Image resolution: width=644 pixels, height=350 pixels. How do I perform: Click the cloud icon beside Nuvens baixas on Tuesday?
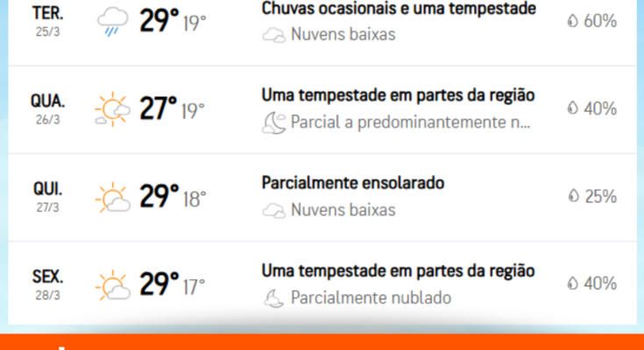[x=273, y=35]
